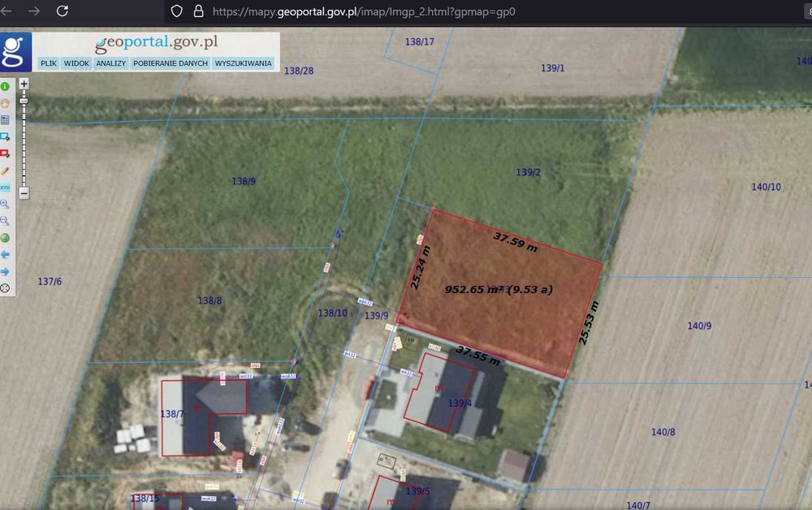Open the PLIK menu
Viewport: 812px width, 510px height.
49,63
